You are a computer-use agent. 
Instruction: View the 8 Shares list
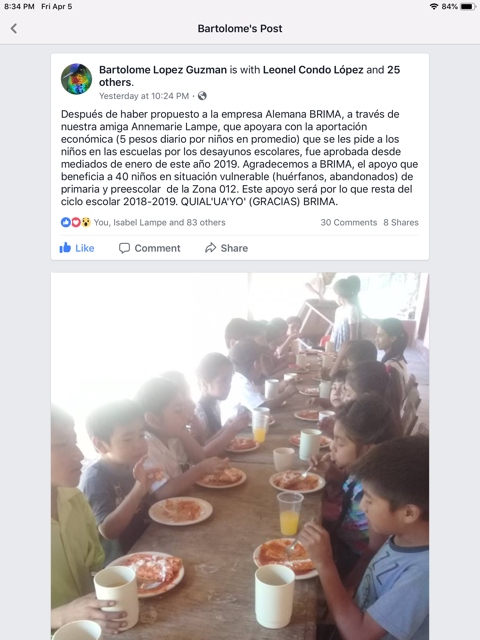(401, 222)
